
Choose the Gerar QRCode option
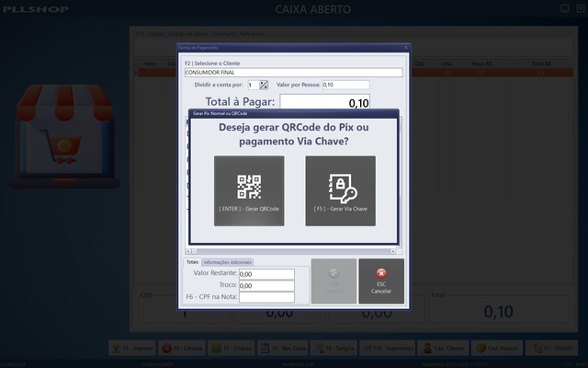tap(249, 191)
